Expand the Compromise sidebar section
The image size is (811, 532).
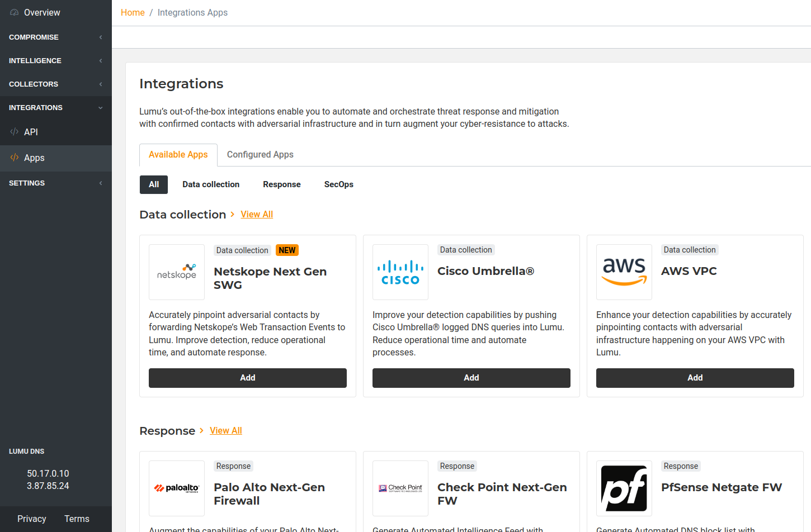[55, 37]
